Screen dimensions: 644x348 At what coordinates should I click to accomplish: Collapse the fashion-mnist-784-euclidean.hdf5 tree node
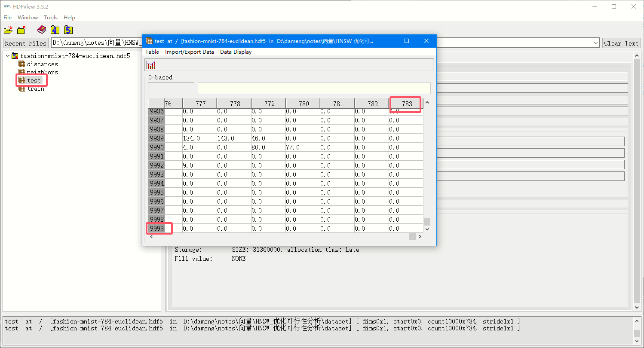click(8, 56)
